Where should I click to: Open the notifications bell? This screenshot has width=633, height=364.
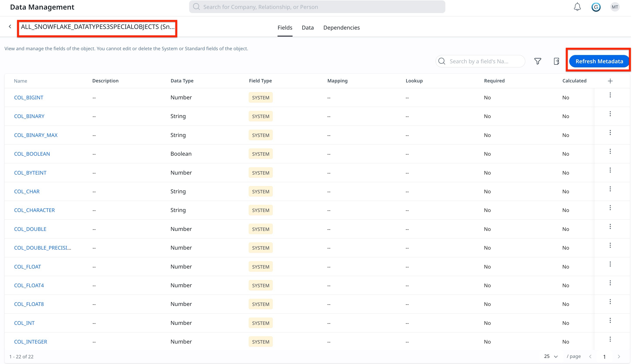coord(577,7)
